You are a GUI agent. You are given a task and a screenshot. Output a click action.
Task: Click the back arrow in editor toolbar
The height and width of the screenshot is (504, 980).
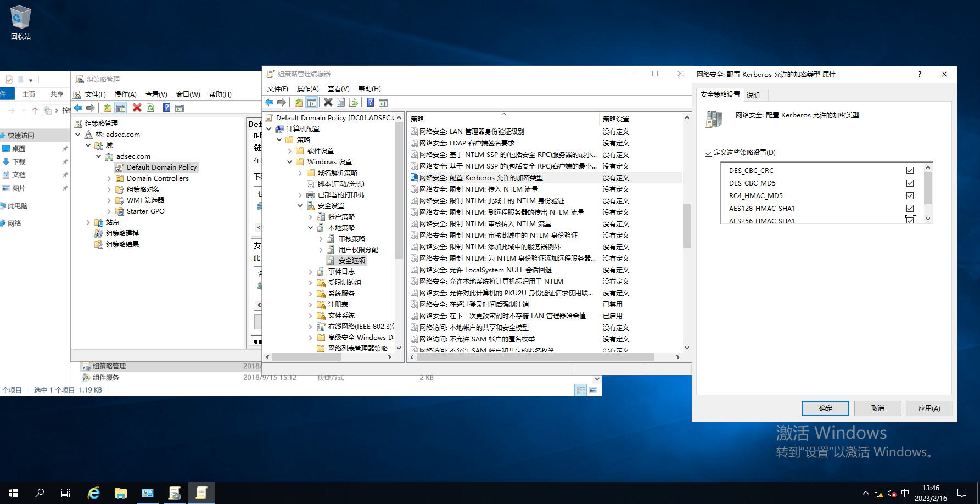click(x=269, y=103)
